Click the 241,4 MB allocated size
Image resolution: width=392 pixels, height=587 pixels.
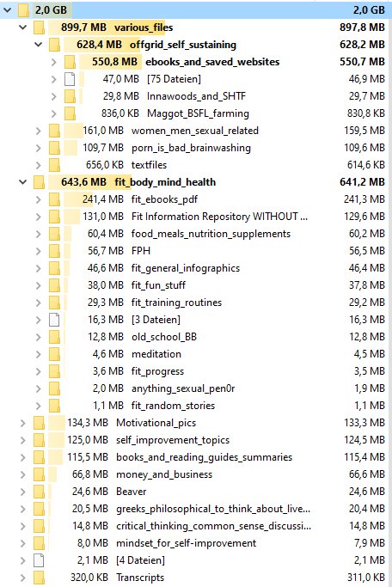pyautogui.click(x=103, y=199)
